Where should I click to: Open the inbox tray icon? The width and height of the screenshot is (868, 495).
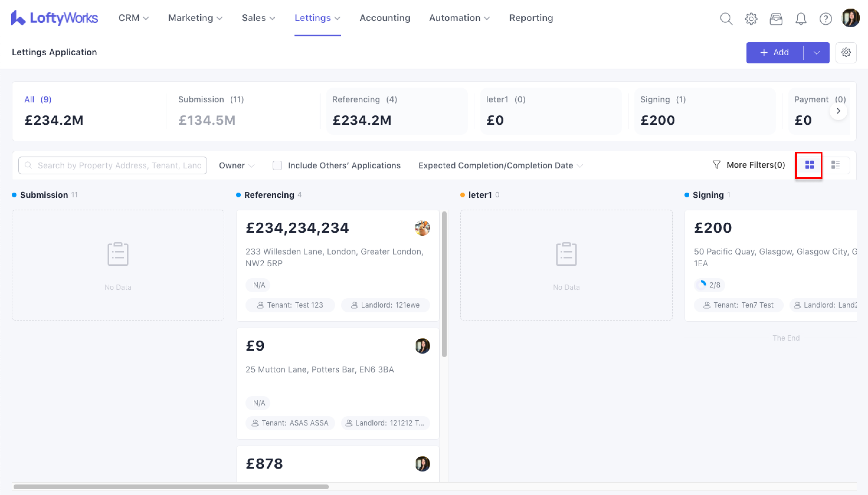[776, 19]
